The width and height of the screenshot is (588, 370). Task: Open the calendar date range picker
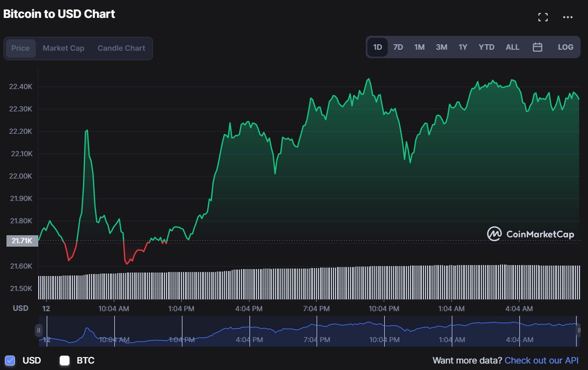(537, 47)
